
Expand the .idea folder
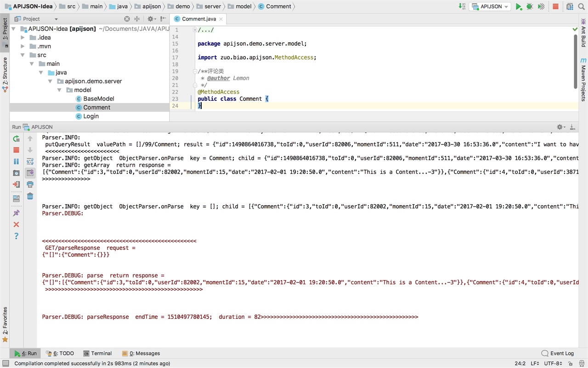pyautogui.click(x=23, y=38)
